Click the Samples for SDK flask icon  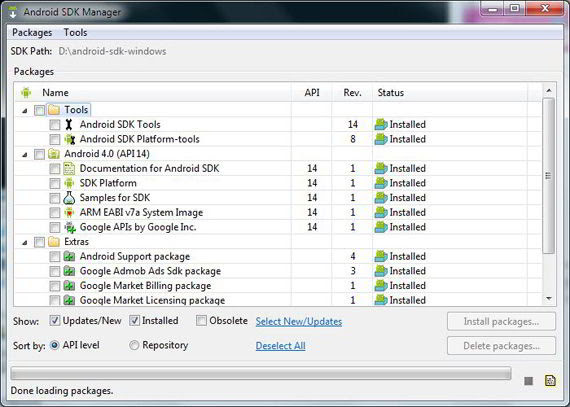pos(69,198)
